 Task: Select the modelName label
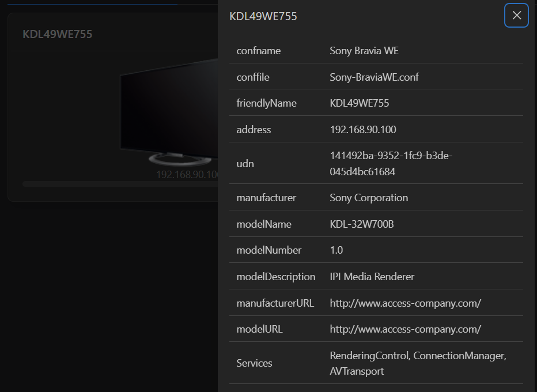pyautogui.click(x=264, y=224)
